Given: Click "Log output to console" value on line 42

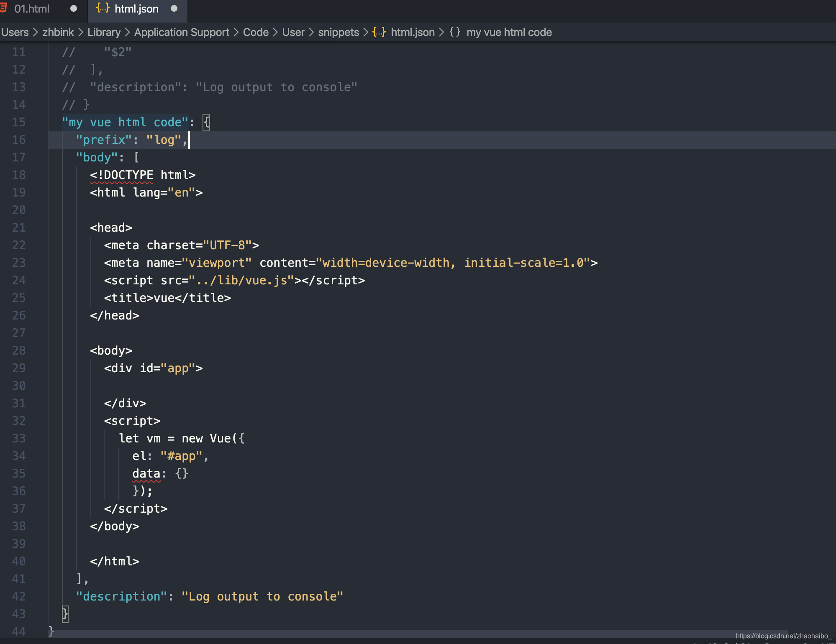Looking at the screenshot, I should (x=262, y=596).
